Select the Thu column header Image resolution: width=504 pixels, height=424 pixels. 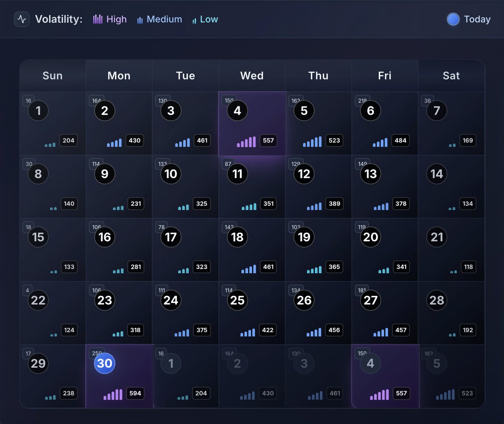pyautogui.click(x=318, y=76)
